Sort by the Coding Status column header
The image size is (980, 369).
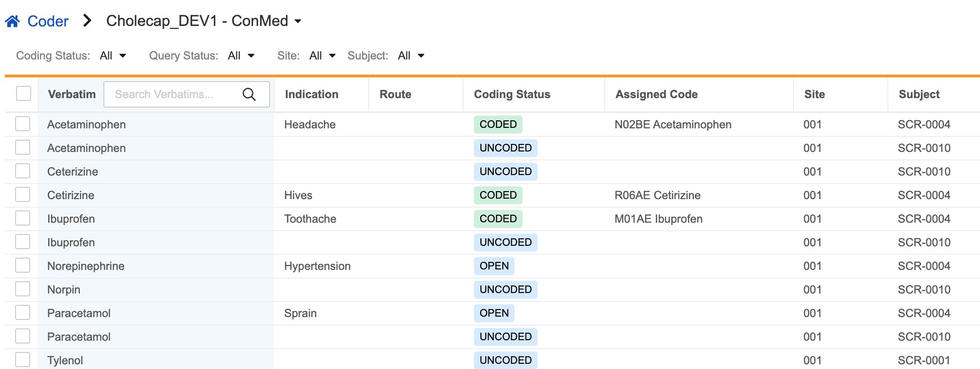tap(512, 94)
